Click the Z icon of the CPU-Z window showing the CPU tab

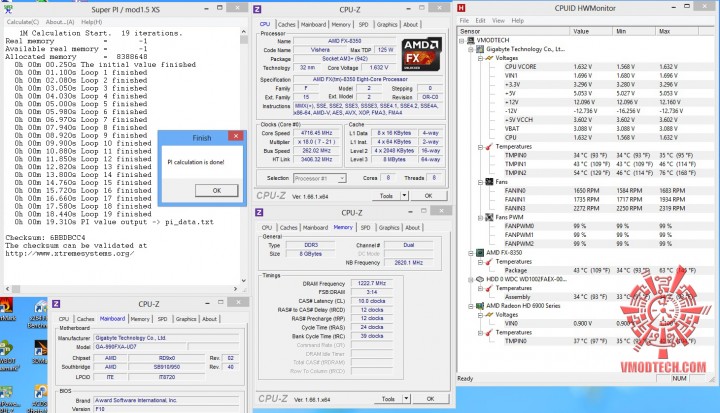point(257,9)
